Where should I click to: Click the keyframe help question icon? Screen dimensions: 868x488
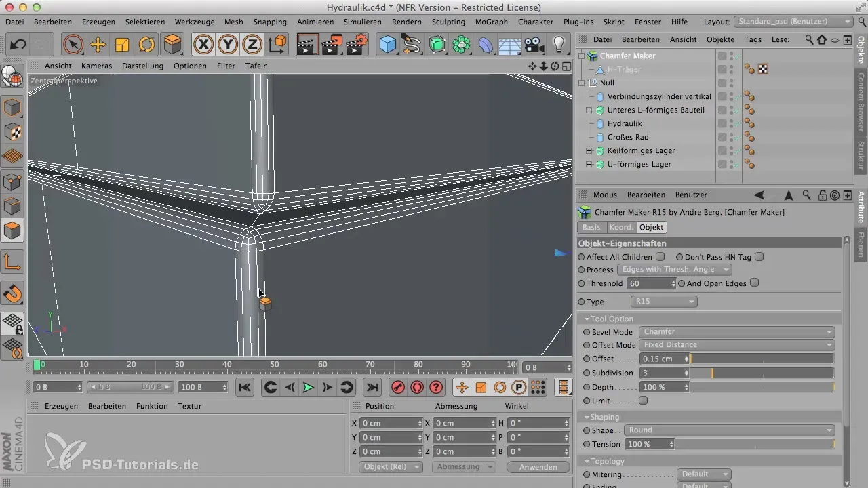(436, 387)
